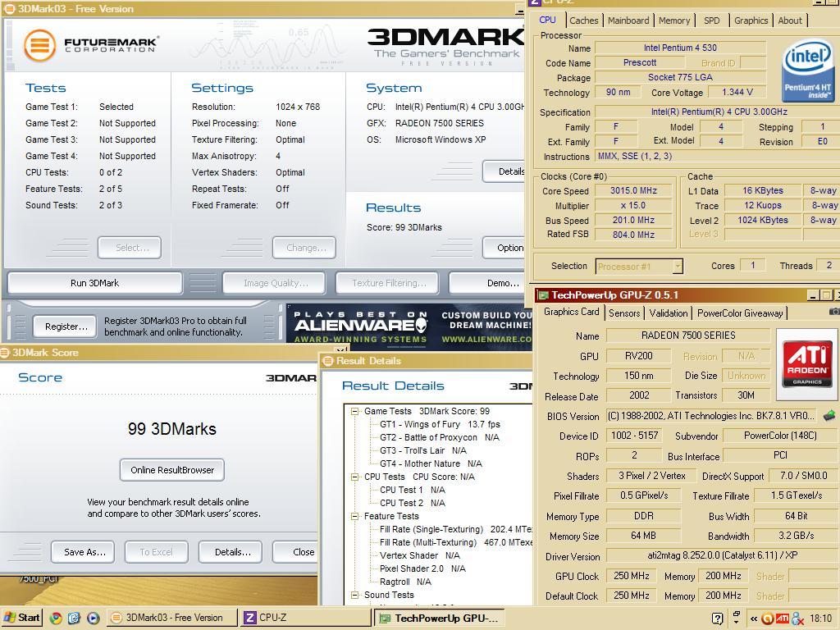Click the GPU-Z BIOS Version field
The image size is (840, 630).
713,416
